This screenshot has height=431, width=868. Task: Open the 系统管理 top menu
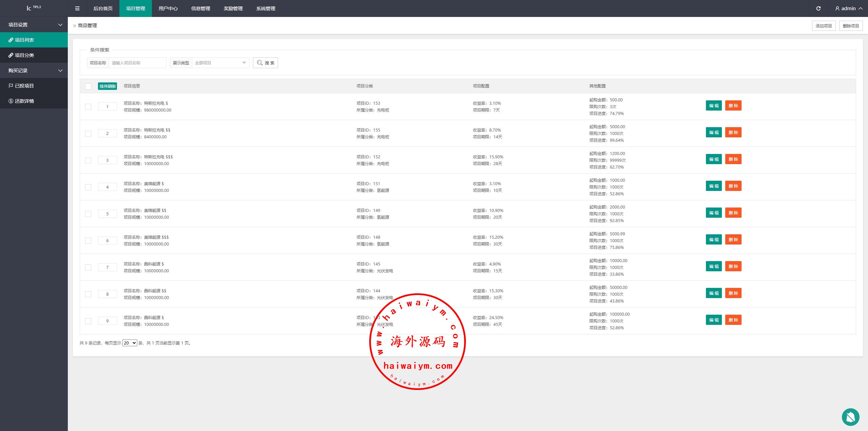point(265,8)
